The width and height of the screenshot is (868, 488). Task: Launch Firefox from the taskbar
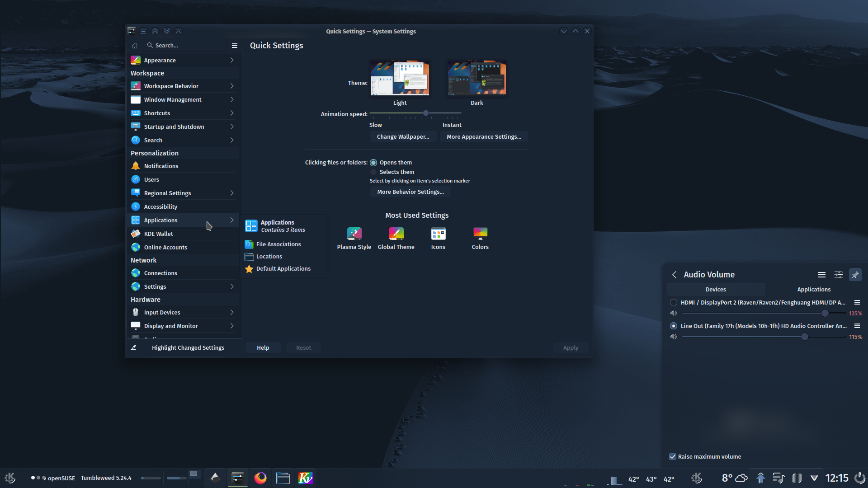point(260,478)
